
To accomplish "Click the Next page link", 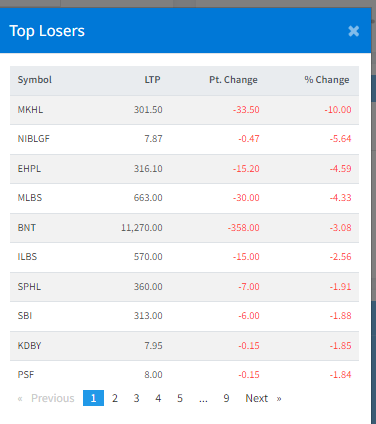I will pyautogui.click(x=263, y=398).
